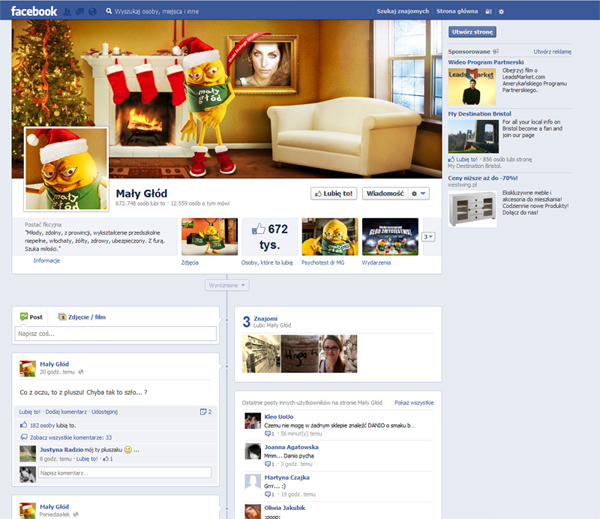Switch to the Zdjęcie / film tab

(x=80, y=316)
